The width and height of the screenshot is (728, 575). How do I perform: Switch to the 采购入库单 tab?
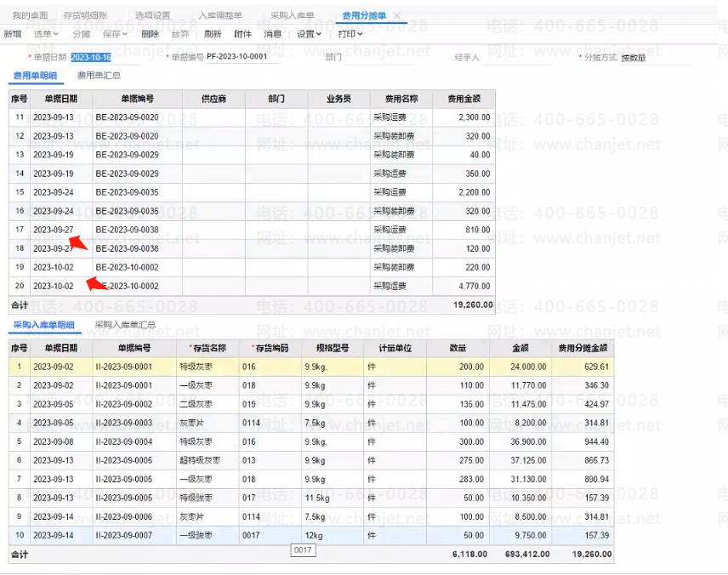292,16
